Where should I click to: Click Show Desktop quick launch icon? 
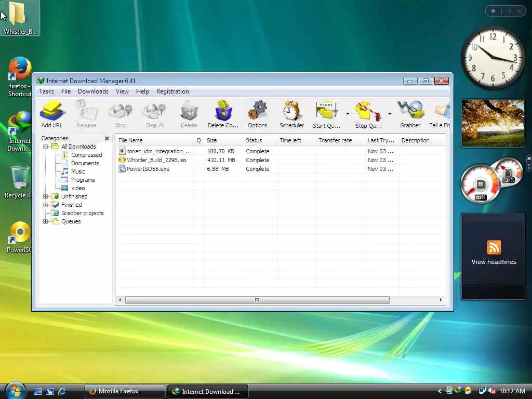coord(37,392)
